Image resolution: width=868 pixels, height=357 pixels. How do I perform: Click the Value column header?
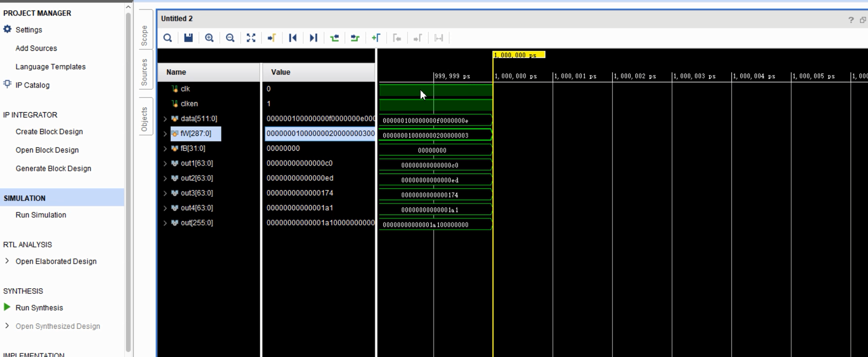[319, 72]
